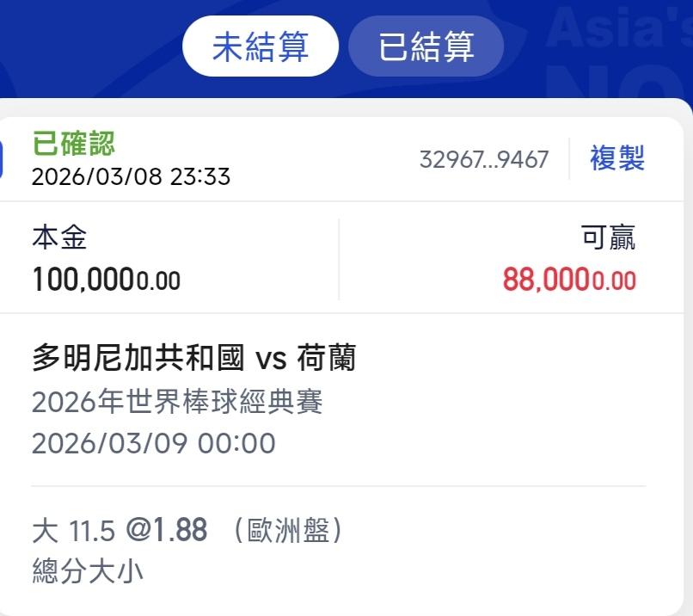Screen dimensions: 693x616
Task: Tap the 本金 label
Action: click(59, 237)
